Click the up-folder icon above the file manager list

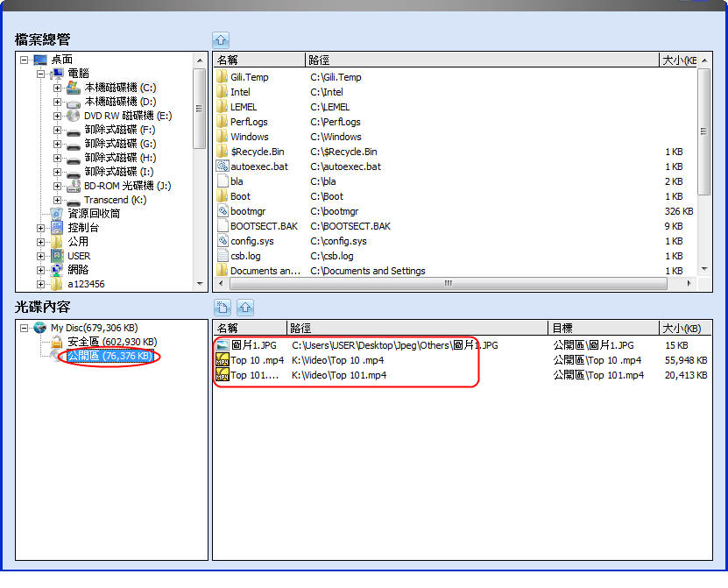[221, 39]
